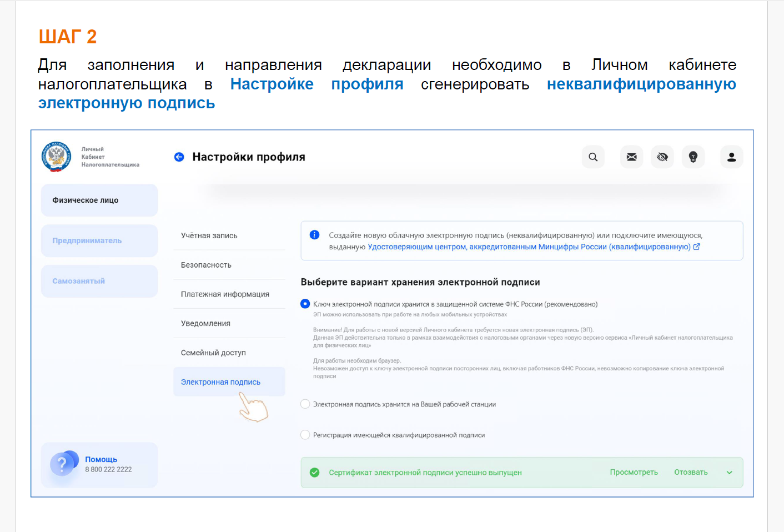
Task: Open search with the magnifier icon
Action: point(593,157)
